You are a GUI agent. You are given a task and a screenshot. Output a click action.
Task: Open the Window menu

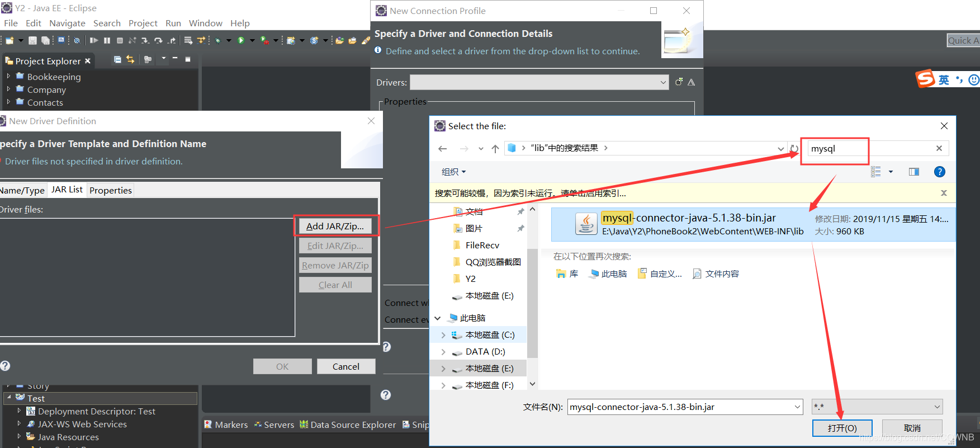(x=205, y=23)
